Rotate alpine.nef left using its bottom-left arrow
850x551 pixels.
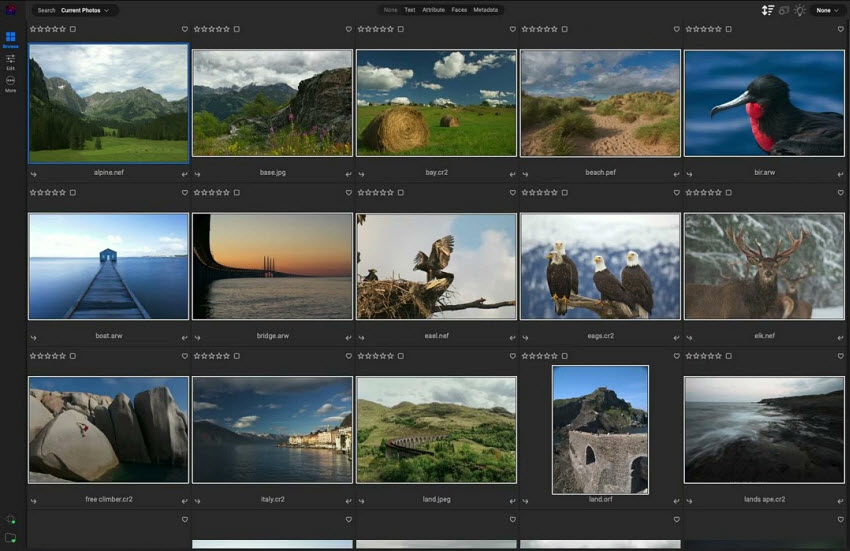pyautogui.click(x=34, y=174)
